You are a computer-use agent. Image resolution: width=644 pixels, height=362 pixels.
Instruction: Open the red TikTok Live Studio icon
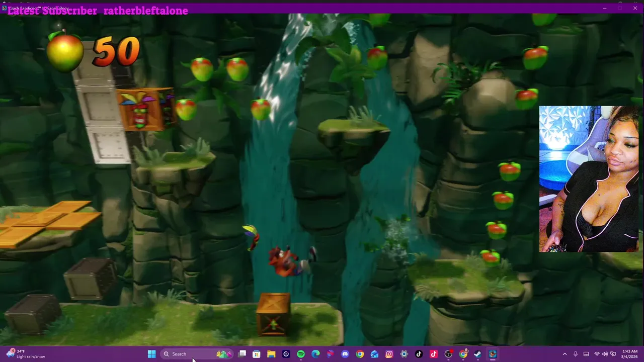point(434,354)
